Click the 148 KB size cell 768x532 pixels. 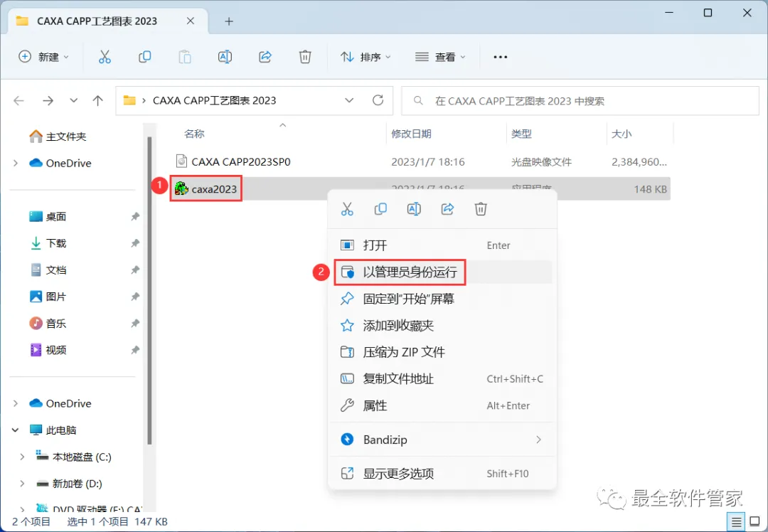click(650, 189)
